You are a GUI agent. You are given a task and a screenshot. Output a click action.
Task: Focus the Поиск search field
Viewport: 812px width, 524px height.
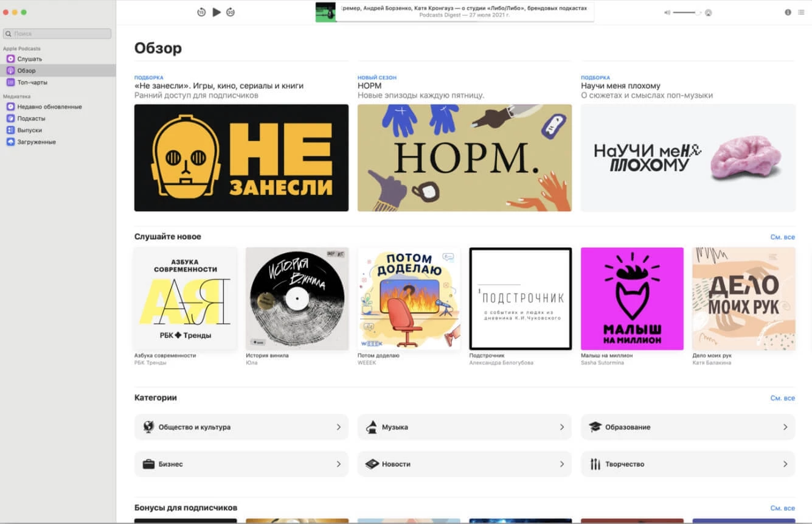pyautogui.click(x=57, y=34)
